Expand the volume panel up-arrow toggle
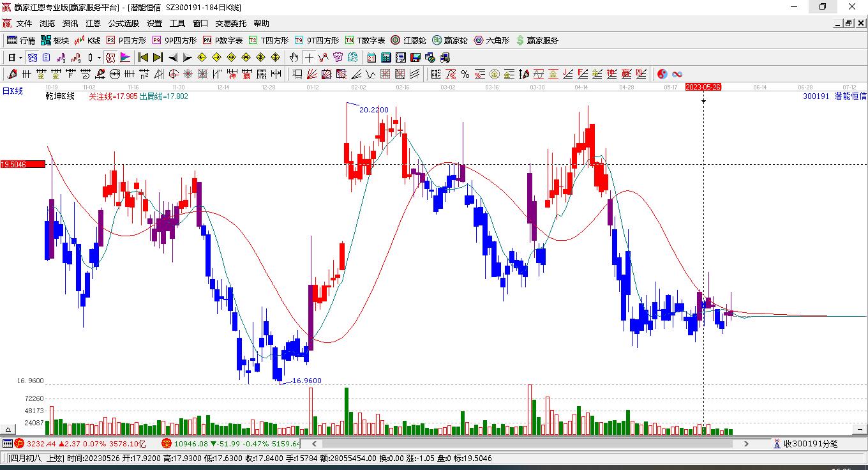 click(9, 430)
